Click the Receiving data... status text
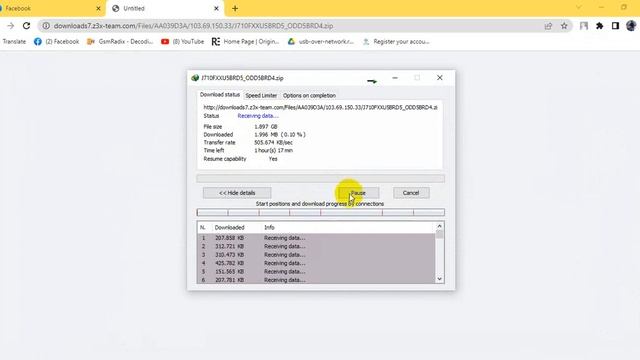The height and width of the screenshot is (360, 640). (x=258, y=116)
